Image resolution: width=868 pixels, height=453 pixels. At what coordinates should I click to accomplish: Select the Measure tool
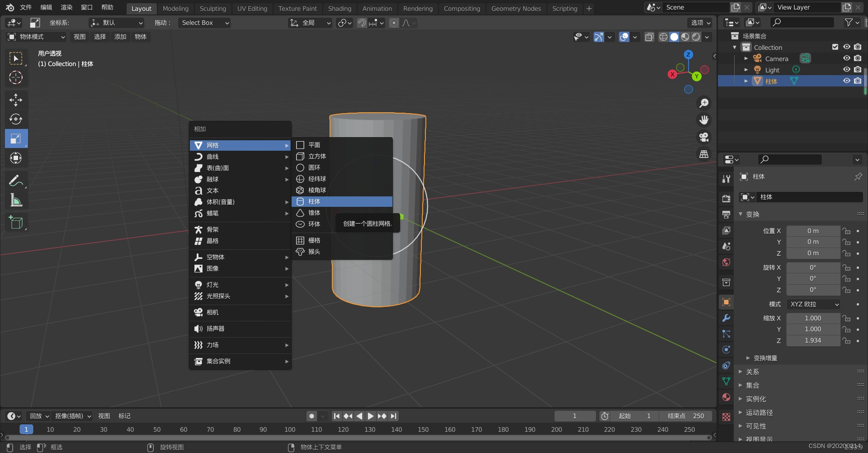click(16, 200)
